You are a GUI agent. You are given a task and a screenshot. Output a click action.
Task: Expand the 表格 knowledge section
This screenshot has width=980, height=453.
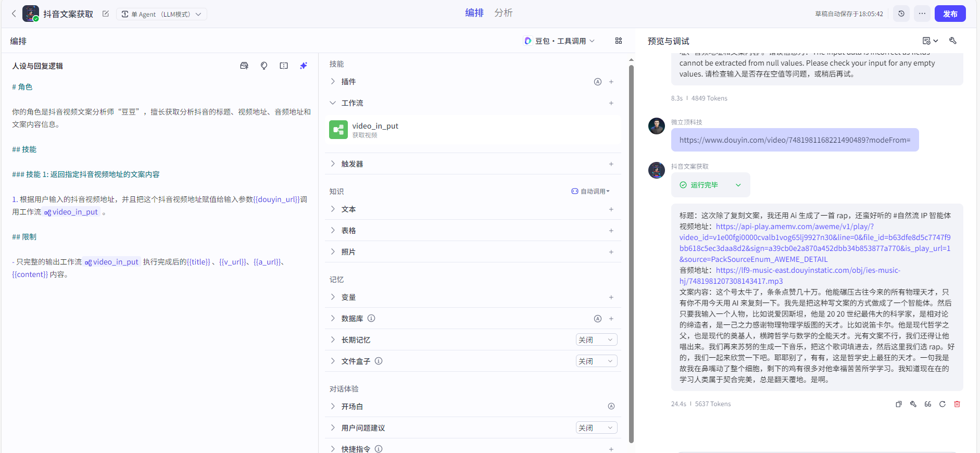[x=333, y=231]
